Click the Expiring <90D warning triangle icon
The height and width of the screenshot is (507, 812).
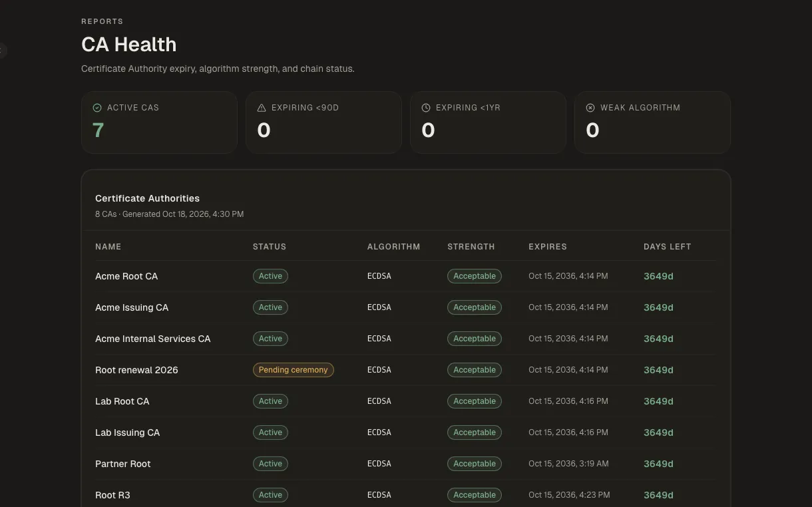[262, 108]
